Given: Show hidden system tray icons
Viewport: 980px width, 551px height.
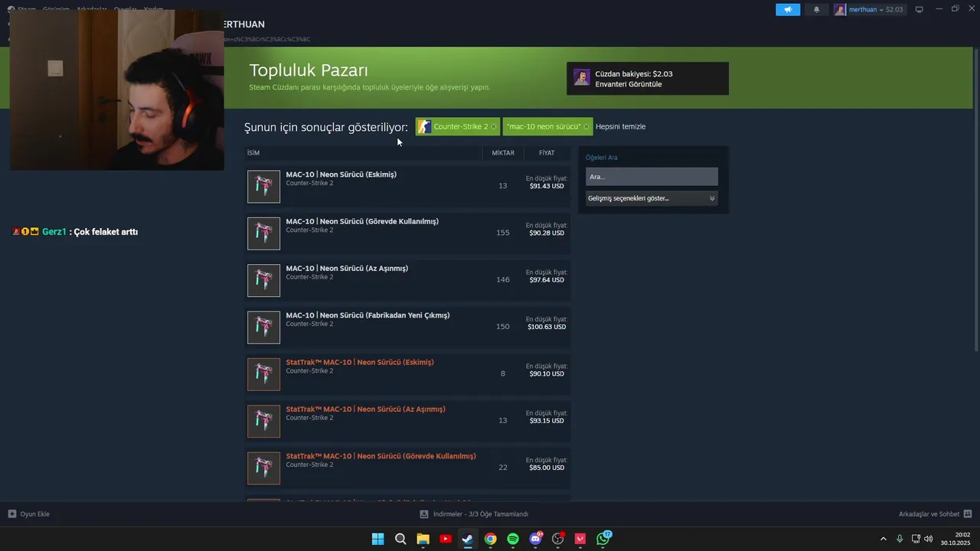Looking at the screenshot, I should (883, 539).
